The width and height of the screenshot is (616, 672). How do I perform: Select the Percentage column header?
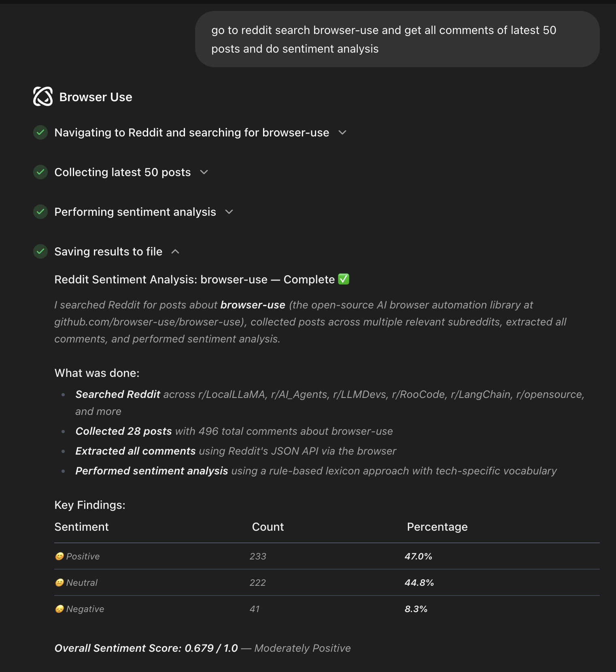tap(437, 527)
